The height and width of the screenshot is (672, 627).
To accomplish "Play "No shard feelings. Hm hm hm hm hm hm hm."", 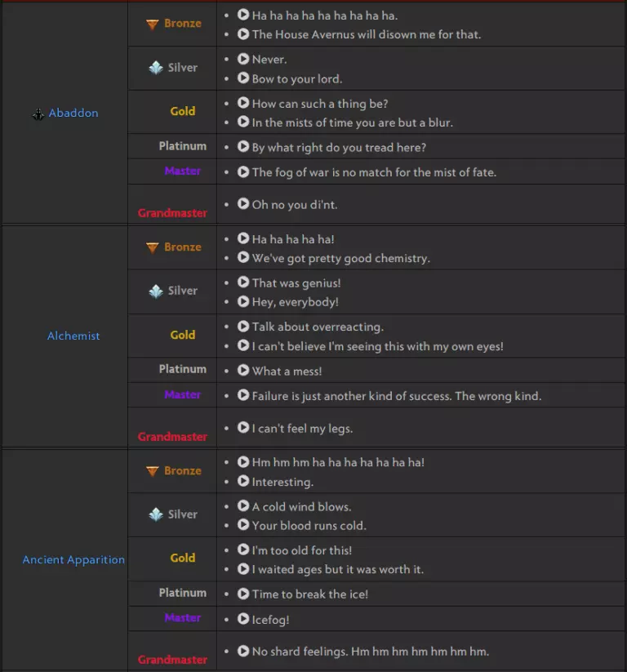I will tap(242, 651).
